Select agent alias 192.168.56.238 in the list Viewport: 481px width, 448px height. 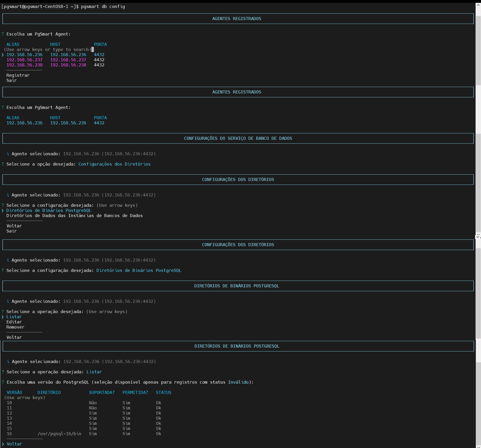24,65
